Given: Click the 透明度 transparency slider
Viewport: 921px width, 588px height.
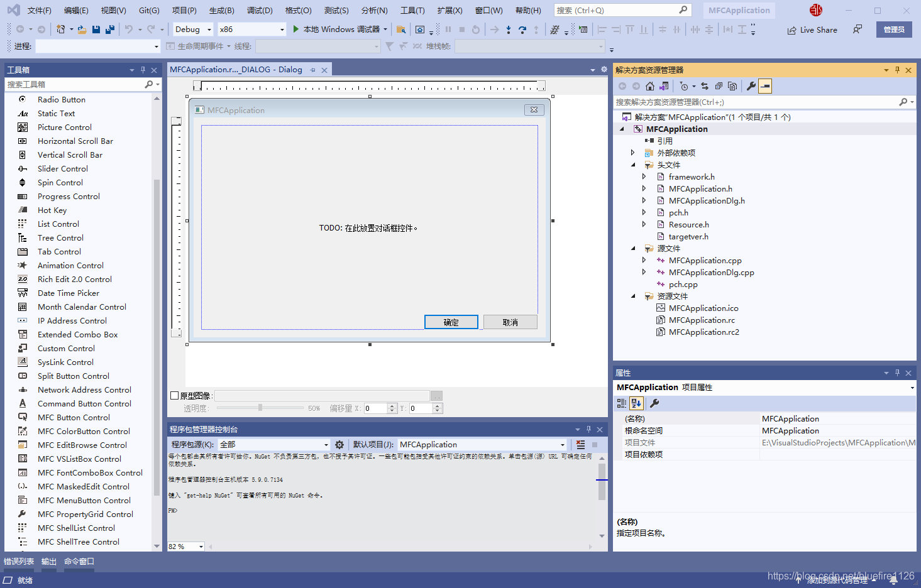Looking at the screenshot, I should (259, 408).
